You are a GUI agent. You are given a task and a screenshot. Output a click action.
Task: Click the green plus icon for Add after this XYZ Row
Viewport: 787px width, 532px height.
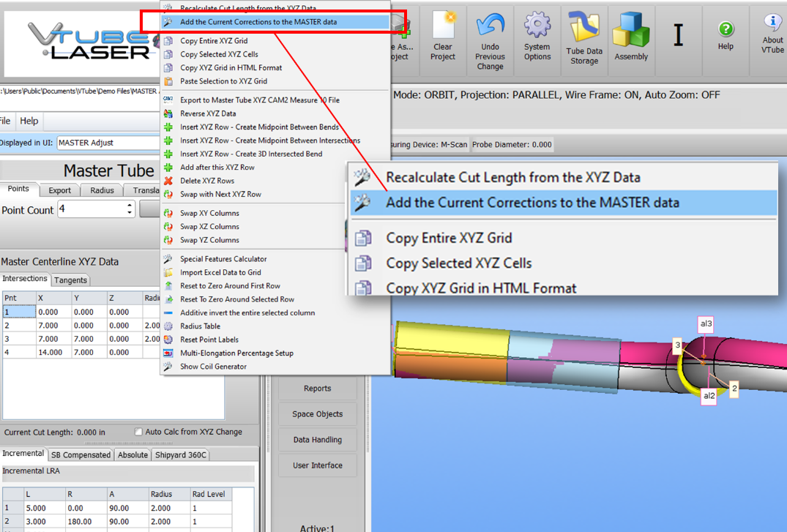(x=168, y=167)
